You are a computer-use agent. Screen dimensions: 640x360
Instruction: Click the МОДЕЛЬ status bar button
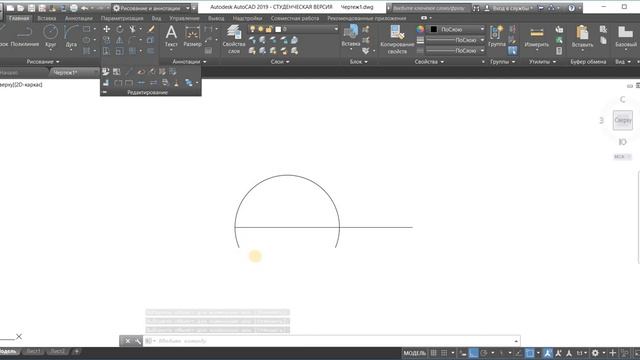[414, 353]
